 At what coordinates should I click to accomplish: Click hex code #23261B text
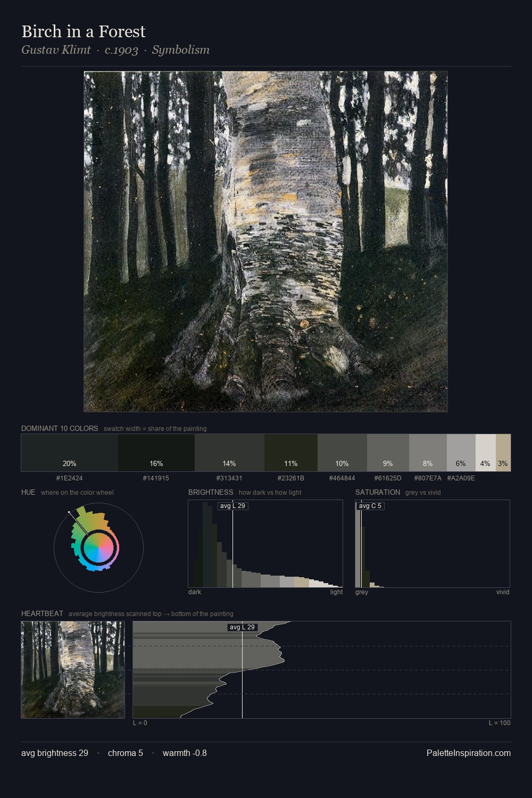pyautogui.click(x=291, y=478)
